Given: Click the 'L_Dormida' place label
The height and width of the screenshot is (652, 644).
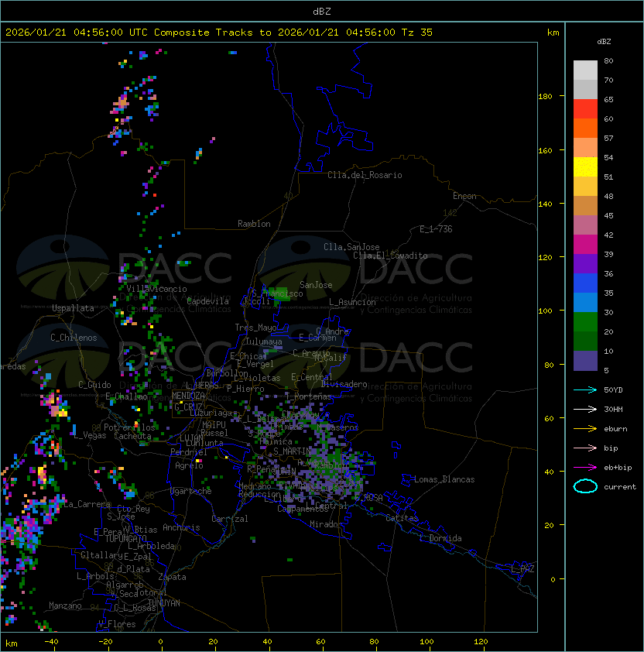Looking at the screenshot, I should pos(440,538).
